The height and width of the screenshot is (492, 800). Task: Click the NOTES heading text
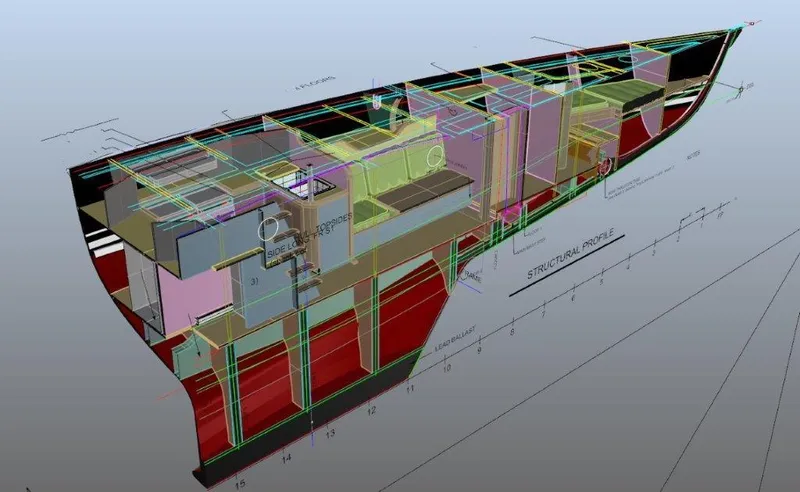(693, 155)
